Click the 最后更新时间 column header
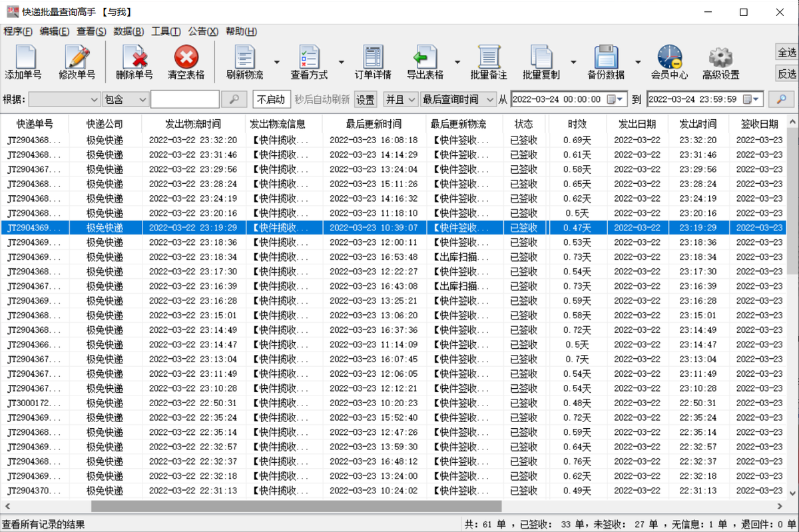Image resolution: width=799 pixels, height=532 pixels. (x=374, y=124)
